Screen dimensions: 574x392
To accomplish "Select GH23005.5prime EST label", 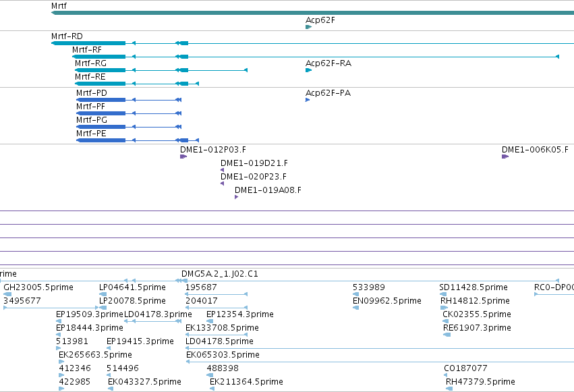I will pos(38,287).
